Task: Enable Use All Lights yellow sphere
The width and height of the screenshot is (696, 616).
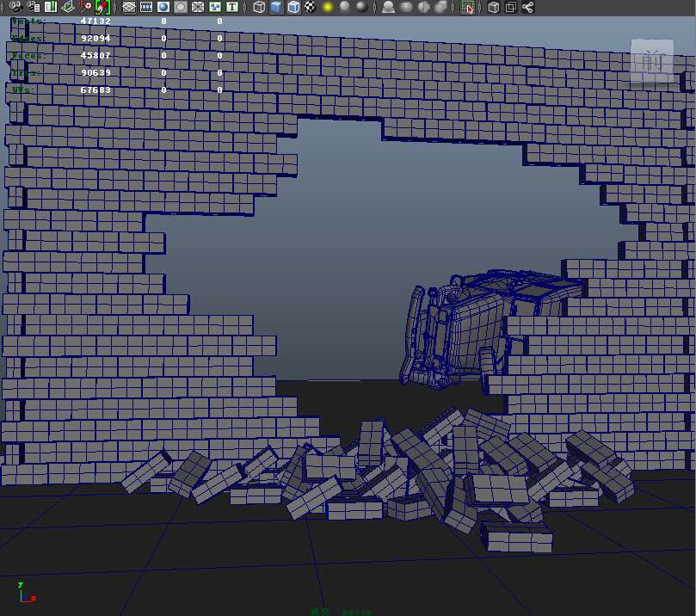Action: [x=328, y=7]
